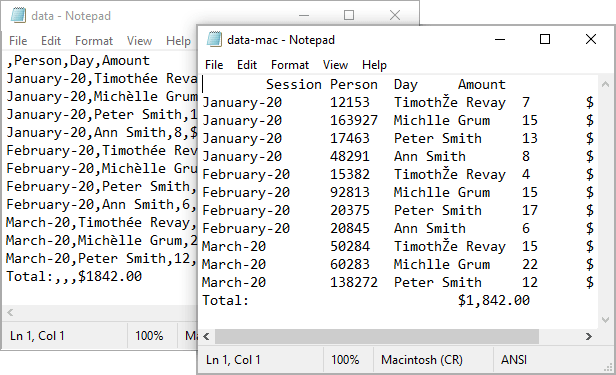
Task: Click scroll left arrow in data window
Action: [x=10, y=313]
